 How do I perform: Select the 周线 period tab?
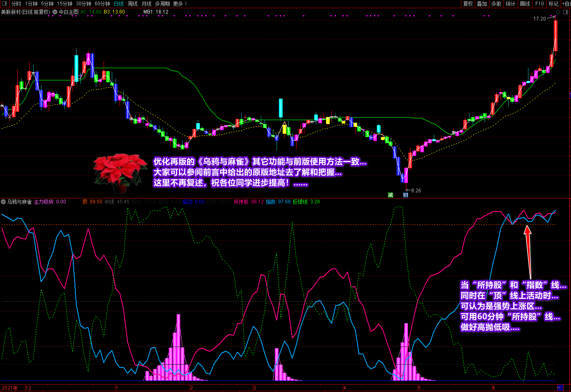click(133, 4)
